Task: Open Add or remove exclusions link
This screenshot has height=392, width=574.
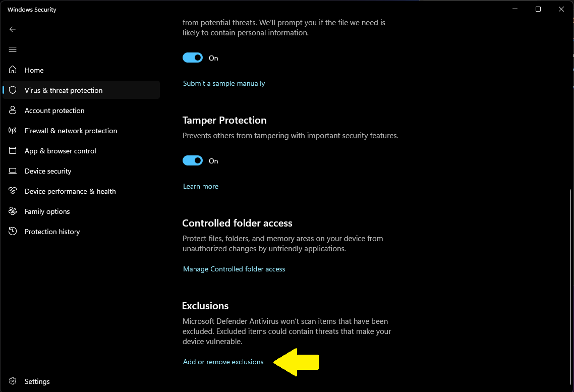Action: [223, 362]
